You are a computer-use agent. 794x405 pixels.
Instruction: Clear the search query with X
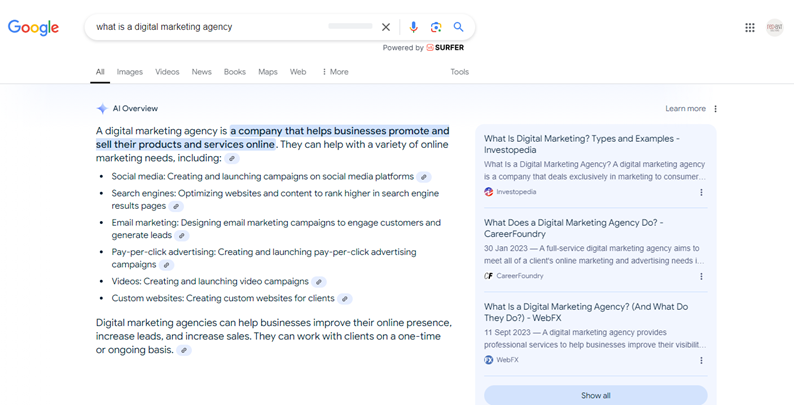386,27
